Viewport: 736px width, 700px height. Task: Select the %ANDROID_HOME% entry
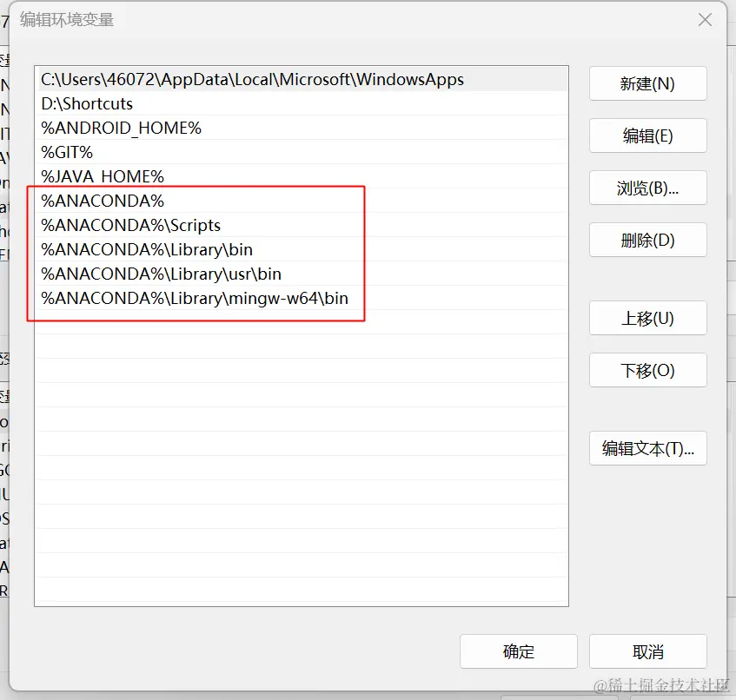coord(302,128)
